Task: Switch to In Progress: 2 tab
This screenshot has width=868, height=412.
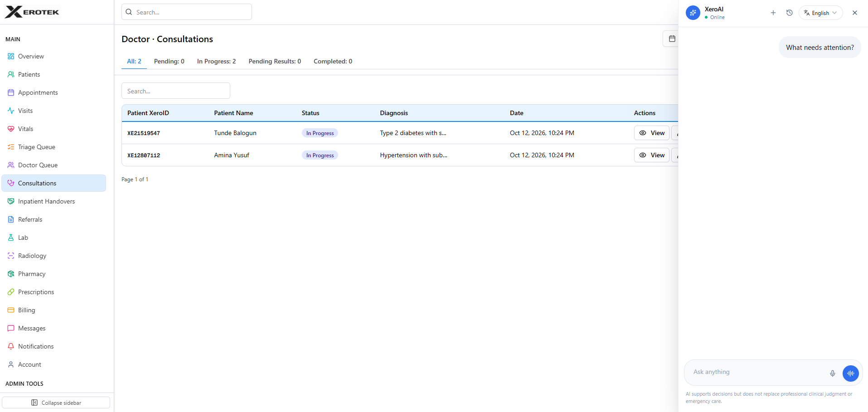Action: (216, 61)
